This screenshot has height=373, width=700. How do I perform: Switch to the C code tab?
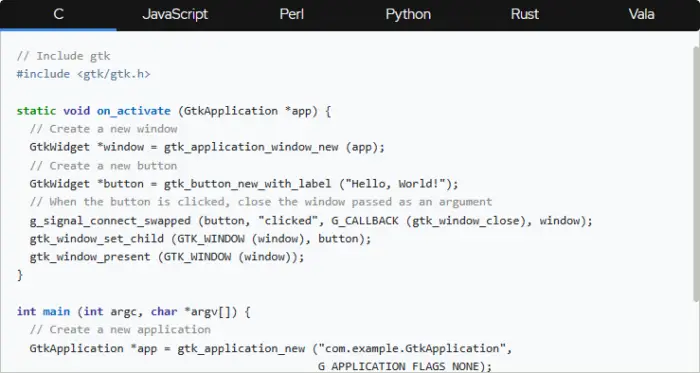tap(58, 15)
